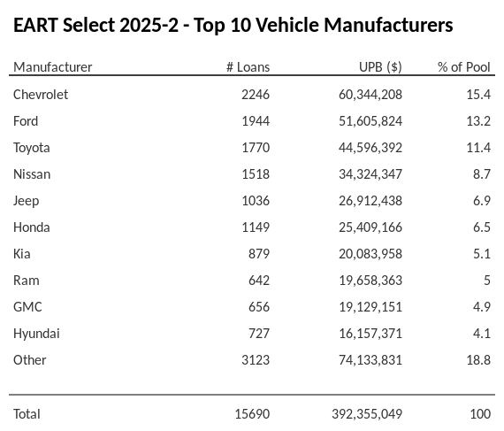Click the pool share 6.9
The image size is (504, 431).
coord(482,201)
